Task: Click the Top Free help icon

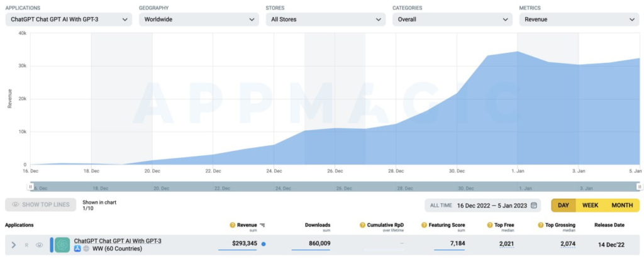Action: point(490,225)
